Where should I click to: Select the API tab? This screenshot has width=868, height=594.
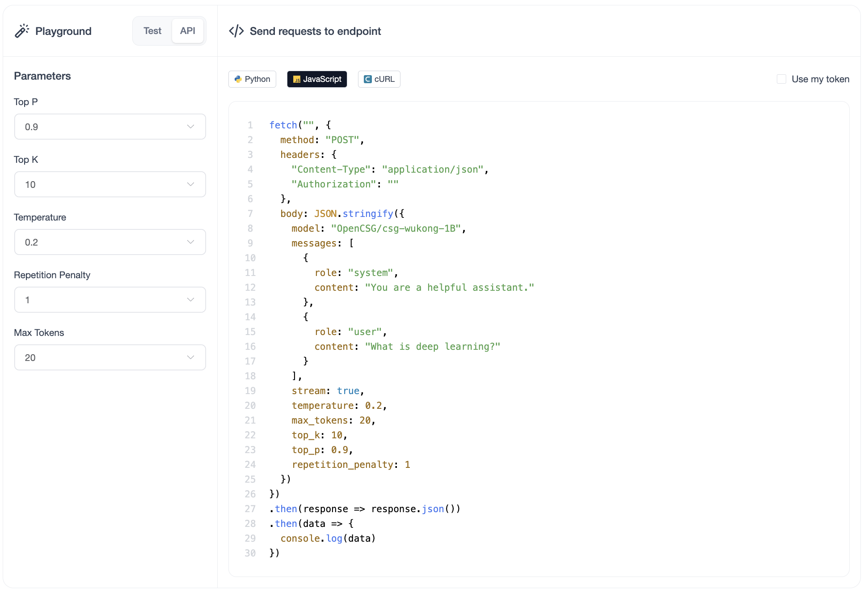tap(187, 31)
